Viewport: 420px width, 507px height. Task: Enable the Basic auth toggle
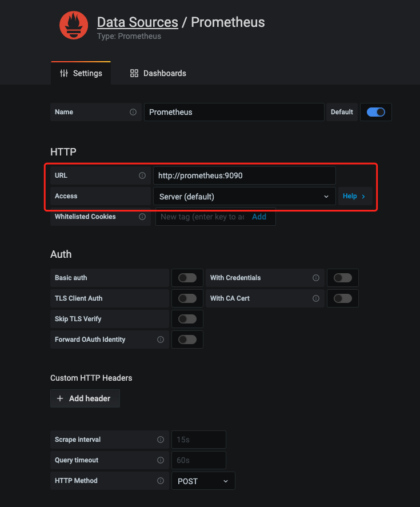(187, 278)
